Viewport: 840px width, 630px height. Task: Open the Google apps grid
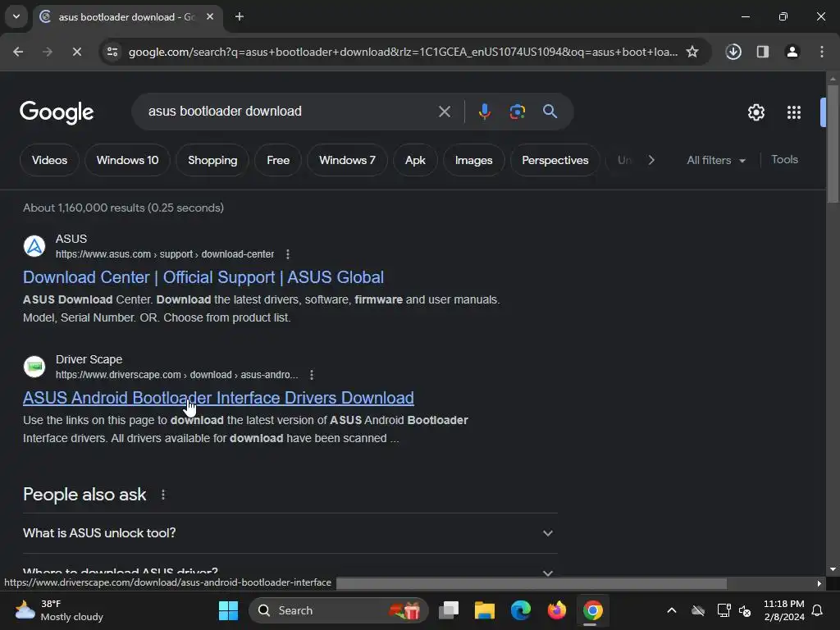pos(794,112)
